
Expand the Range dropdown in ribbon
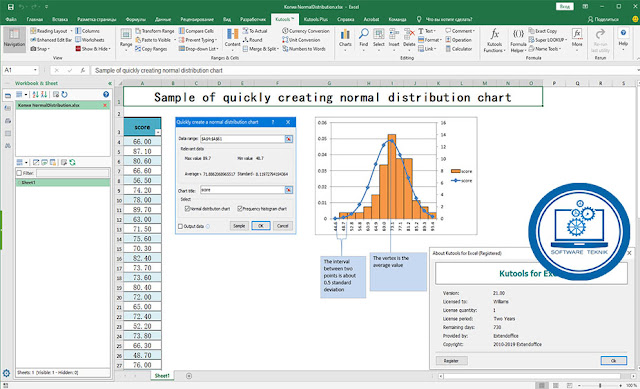pos(126,40)
